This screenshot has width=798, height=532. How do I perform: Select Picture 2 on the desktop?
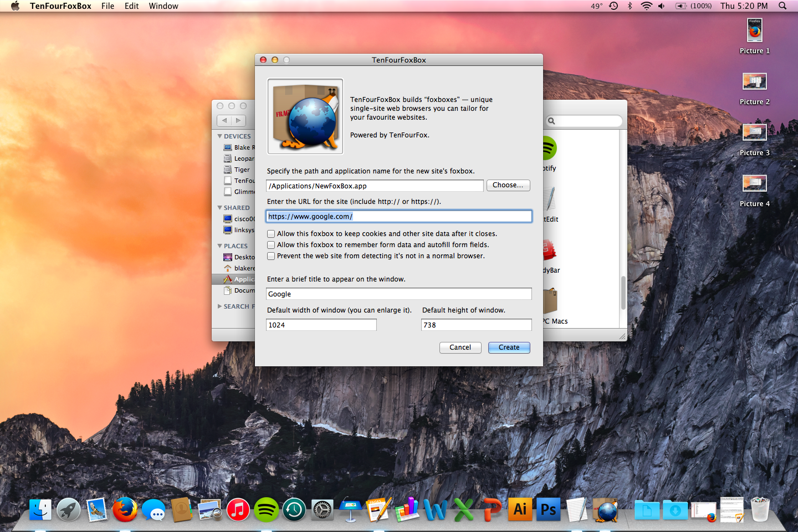755,88
